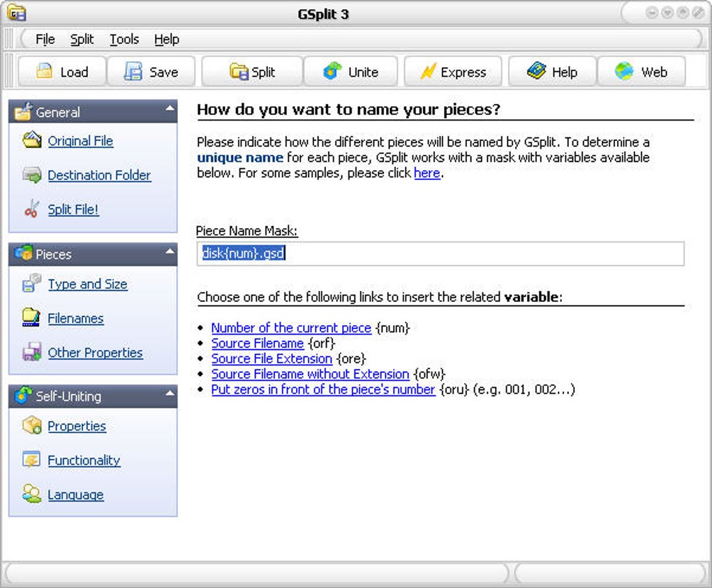712x588 pixels.
Task: Launch Express mode lightning icon
Action: coord(428,71)
